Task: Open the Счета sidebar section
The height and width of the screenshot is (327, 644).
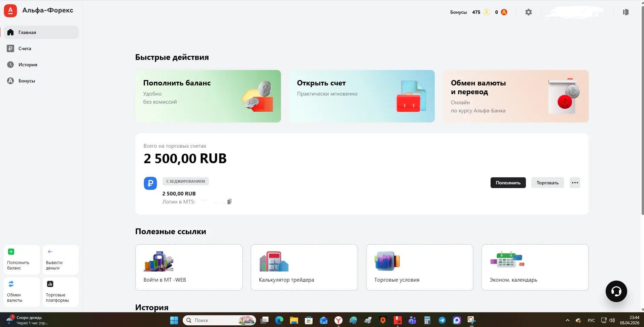Action: [x=41, y=48]
